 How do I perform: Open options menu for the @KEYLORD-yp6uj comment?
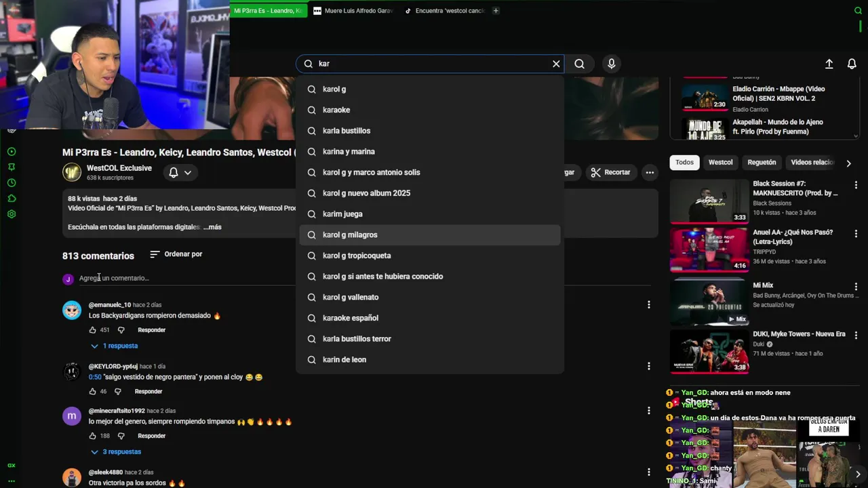(x=648, y=366)
